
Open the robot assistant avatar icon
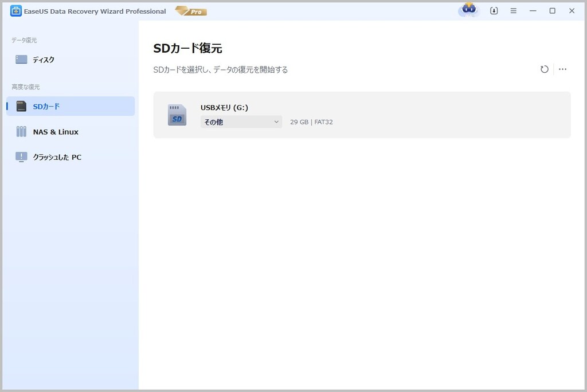pos(469,10)
